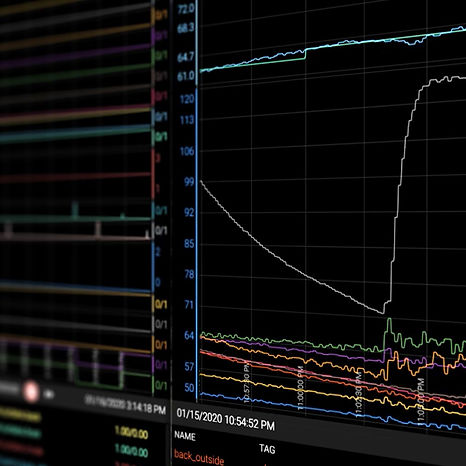Select the 85 axis label

[189, 244]
